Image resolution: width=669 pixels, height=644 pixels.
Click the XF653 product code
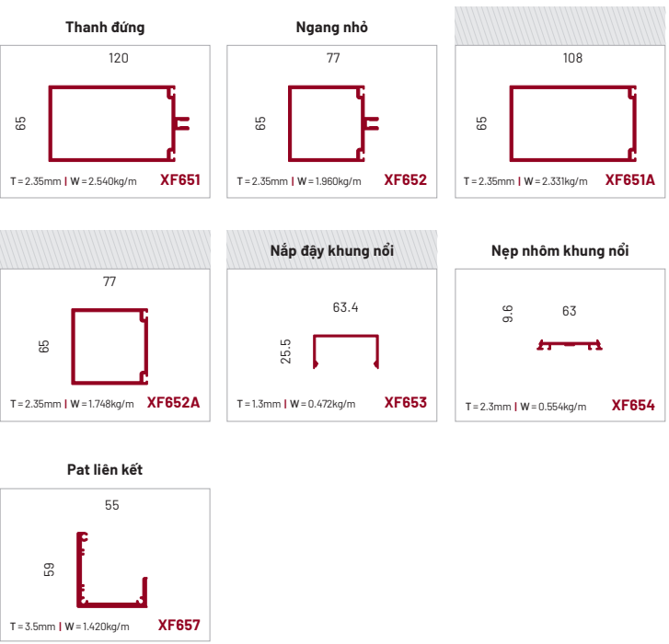click(406, 402)
